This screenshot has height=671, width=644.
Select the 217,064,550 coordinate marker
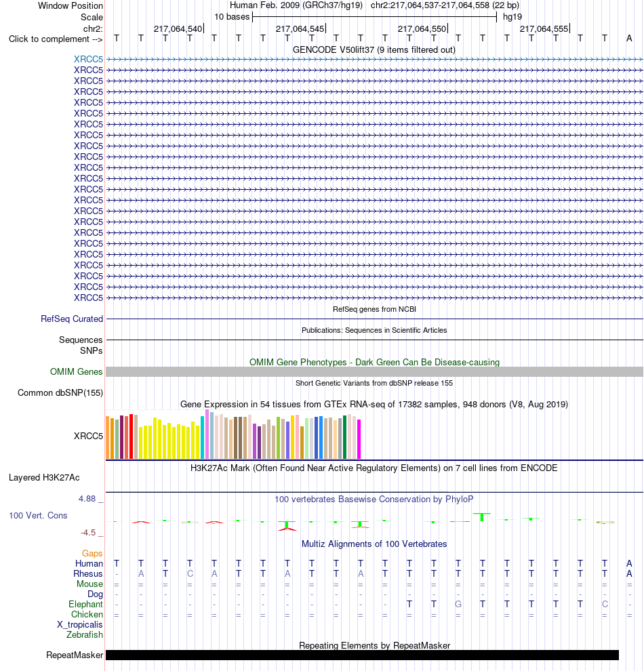[x=422, y=28]
